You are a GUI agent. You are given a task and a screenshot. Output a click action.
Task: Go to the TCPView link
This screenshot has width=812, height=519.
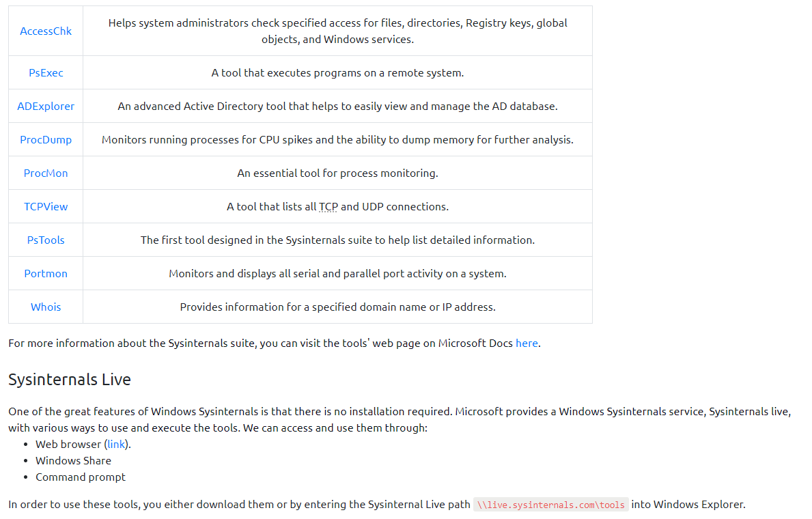pyautogui.click(x=46, y=207)
